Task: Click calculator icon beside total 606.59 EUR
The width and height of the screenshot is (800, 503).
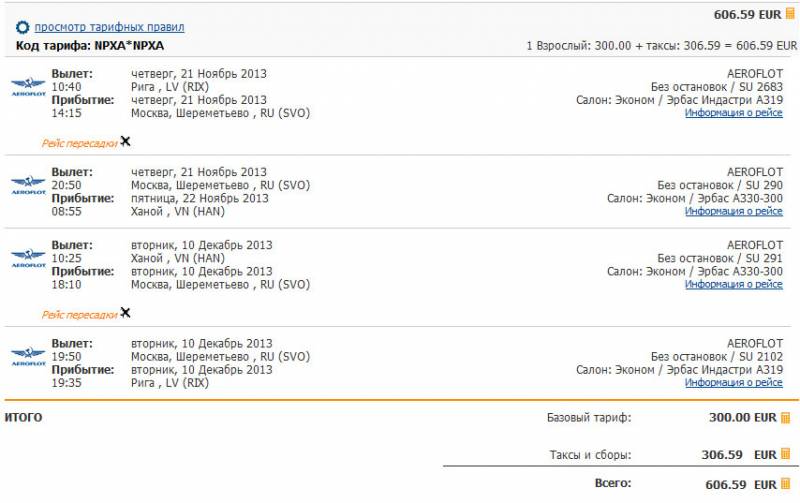Action: pyautogui.click(x=786, y=483)
